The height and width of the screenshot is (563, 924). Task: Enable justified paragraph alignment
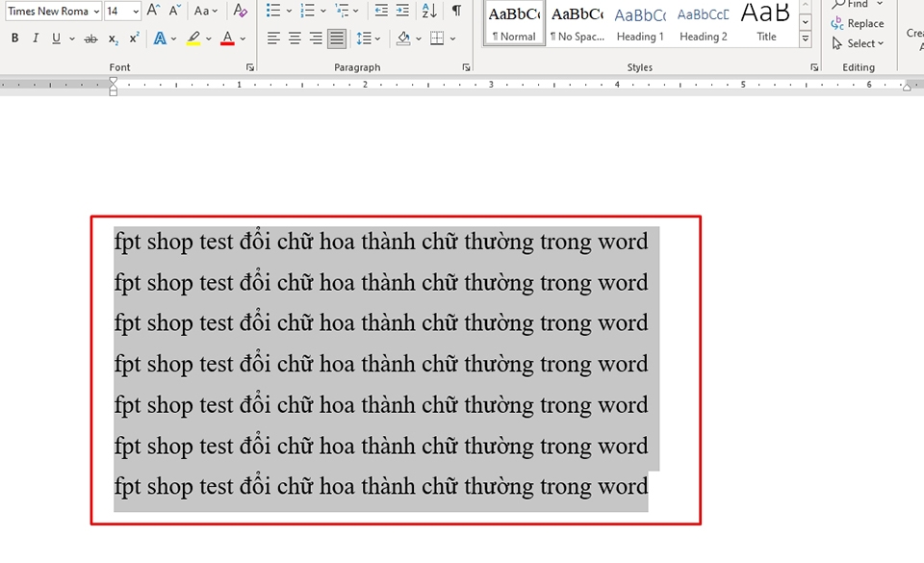tap(337, 38)
